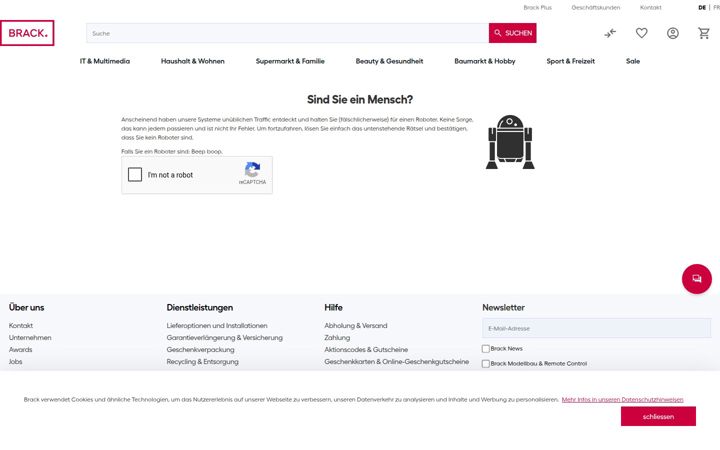This screenshot has height=450, width=720.
Task: Open the Unternehmen footer link
Action: [30, 338]
